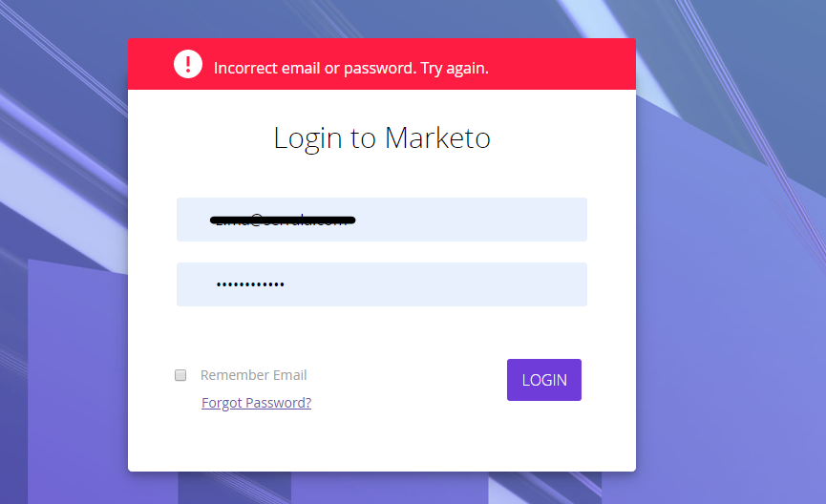Viewport: 826px width, 504px height.
Task: Tick the Remember Email checkbox
Action: pyautogui.click(x=180, y=375)
